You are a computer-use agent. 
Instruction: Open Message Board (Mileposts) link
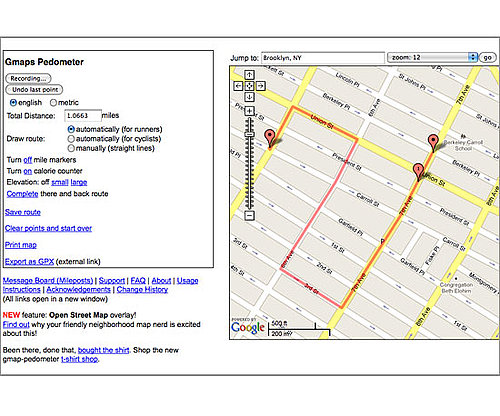(48, 281)
